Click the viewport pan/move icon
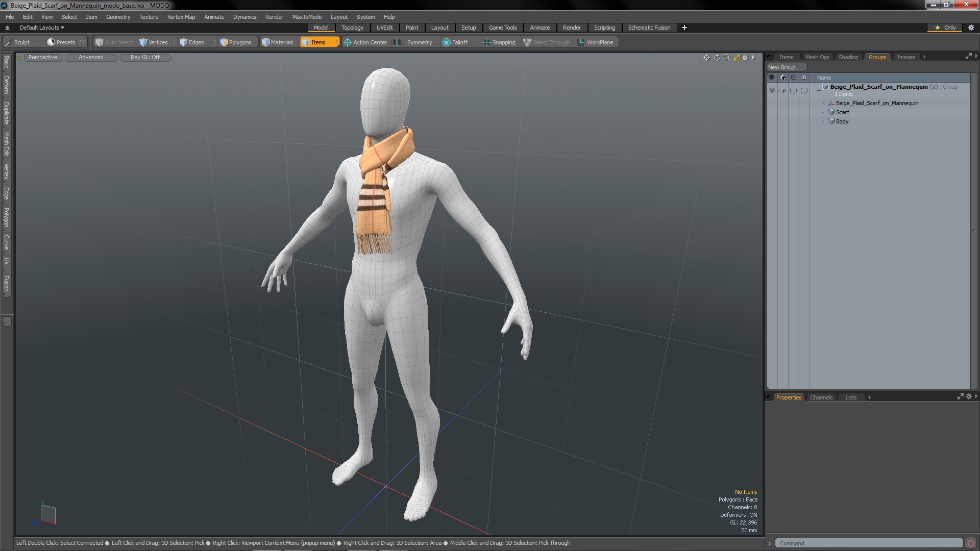 [706, 58]
